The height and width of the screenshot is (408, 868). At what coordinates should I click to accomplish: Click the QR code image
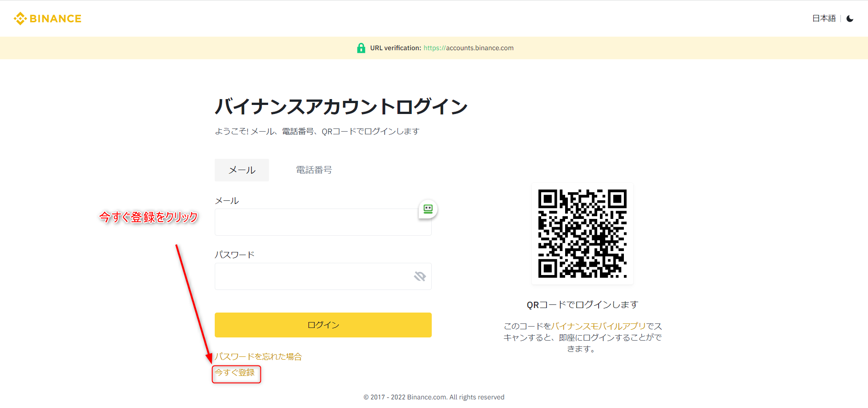(x=582, y=233)
